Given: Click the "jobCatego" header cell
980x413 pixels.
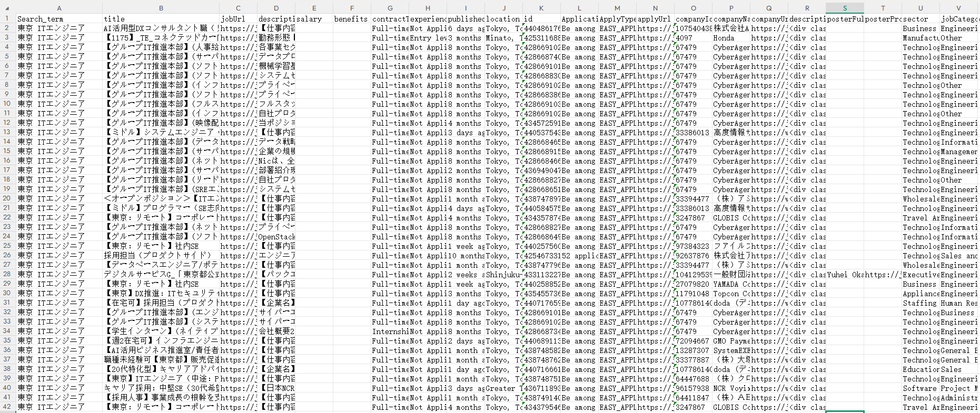Looking at the screenshot, I should pos(958,19).
